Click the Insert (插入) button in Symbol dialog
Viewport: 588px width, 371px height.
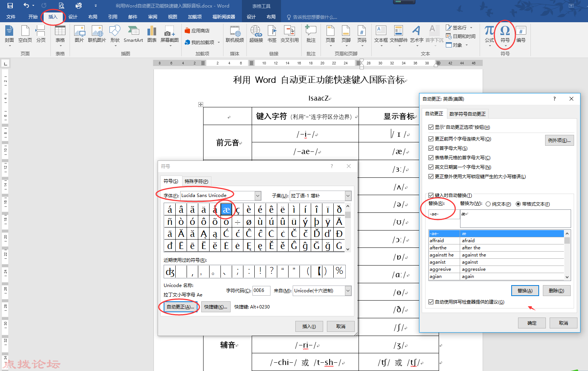(x=309, y=327)
